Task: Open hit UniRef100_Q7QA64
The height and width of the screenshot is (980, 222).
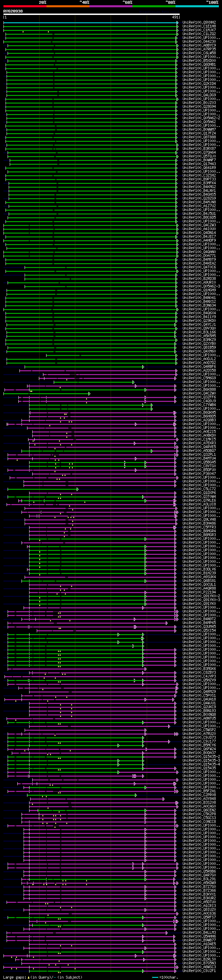Action: coord(199,152)
